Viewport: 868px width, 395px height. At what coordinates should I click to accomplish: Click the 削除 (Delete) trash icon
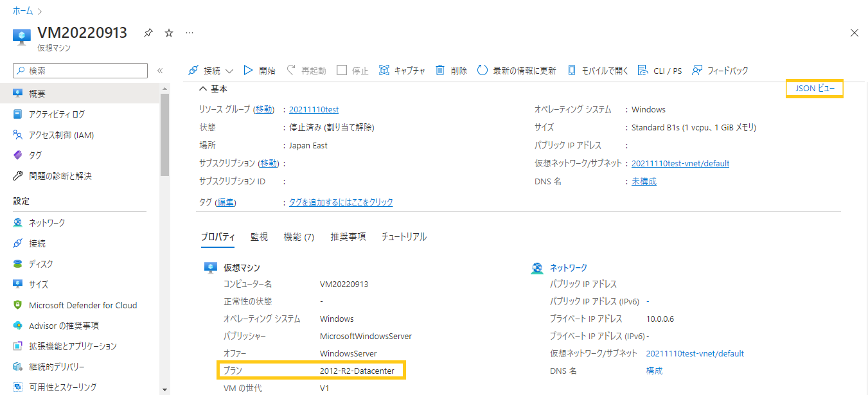pyautogui.click(x=452, y=70)
